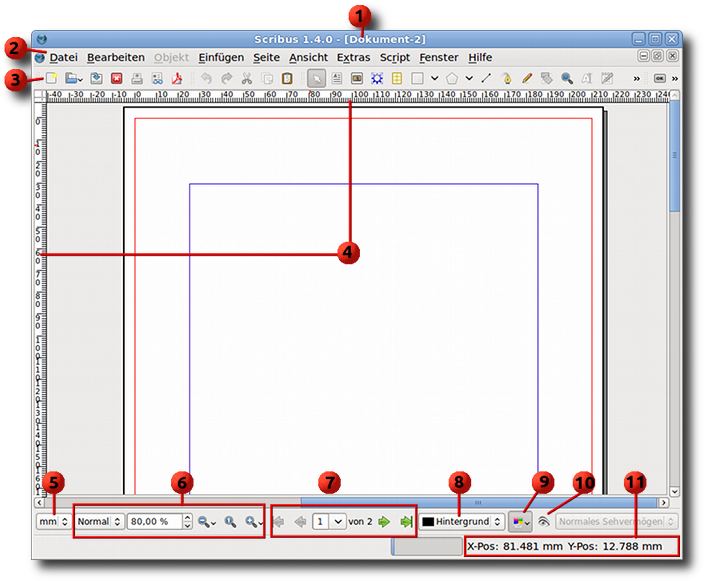Select the Insert Render Frame tool
Image resolution: width=704 pixels, height=581 pixels.
(x=377, y=79)
